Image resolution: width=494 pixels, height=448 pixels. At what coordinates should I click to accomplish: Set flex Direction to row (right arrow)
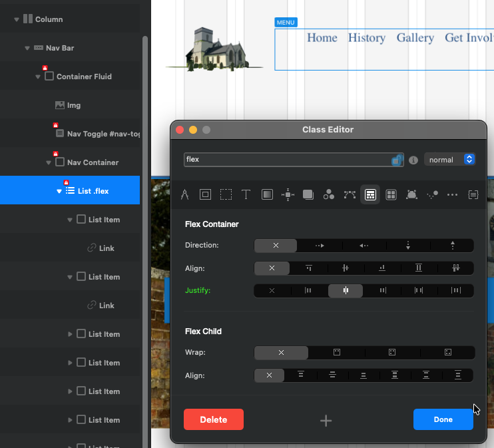[x=319, y=246]
